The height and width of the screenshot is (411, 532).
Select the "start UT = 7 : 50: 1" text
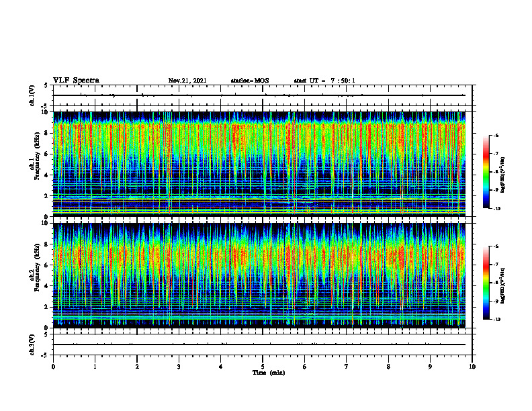324,81
